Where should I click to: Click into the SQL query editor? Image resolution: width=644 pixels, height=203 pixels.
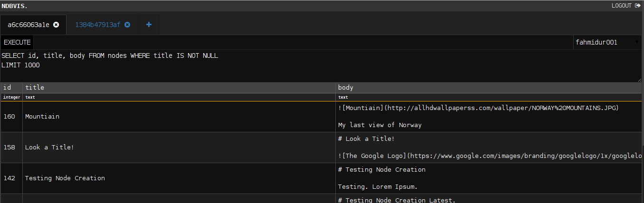pos(321,66)
